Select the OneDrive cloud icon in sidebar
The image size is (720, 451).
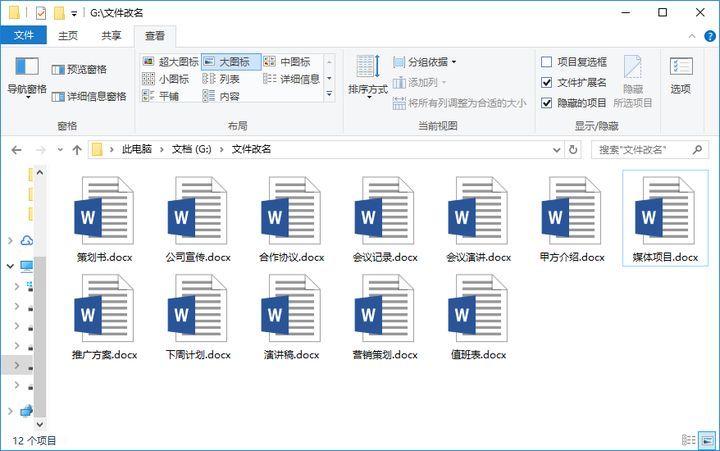pyautogui.click(x=27, y=240)
